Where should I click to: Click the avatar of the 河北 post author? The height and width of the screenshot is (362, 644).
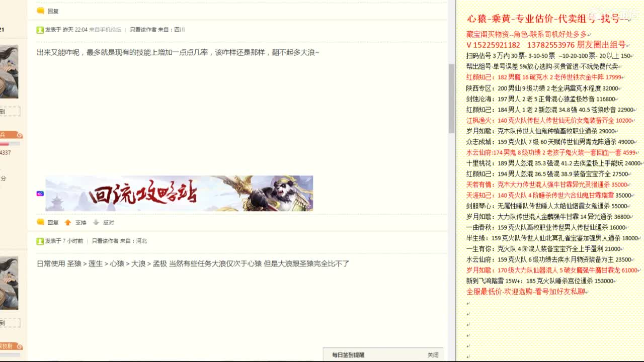click(9, 283)
